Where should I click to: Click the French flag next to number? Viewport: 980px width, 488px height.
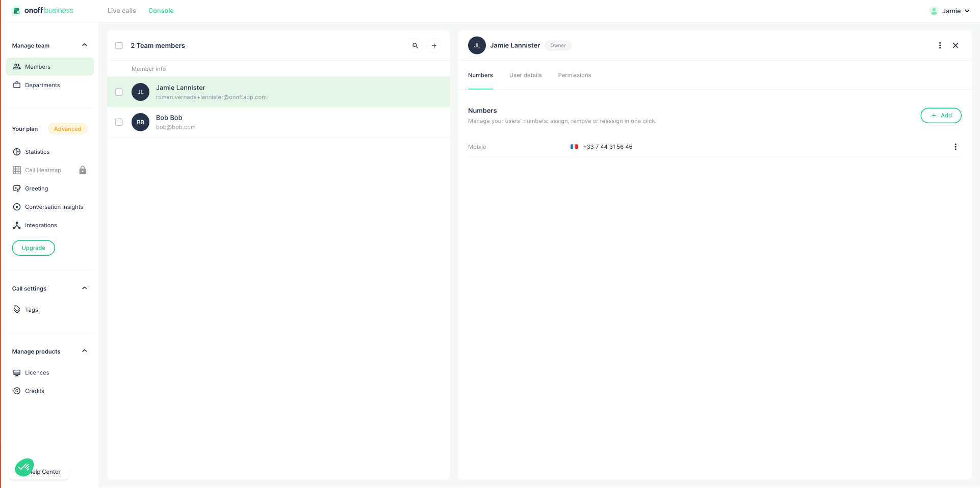(574, 147)
